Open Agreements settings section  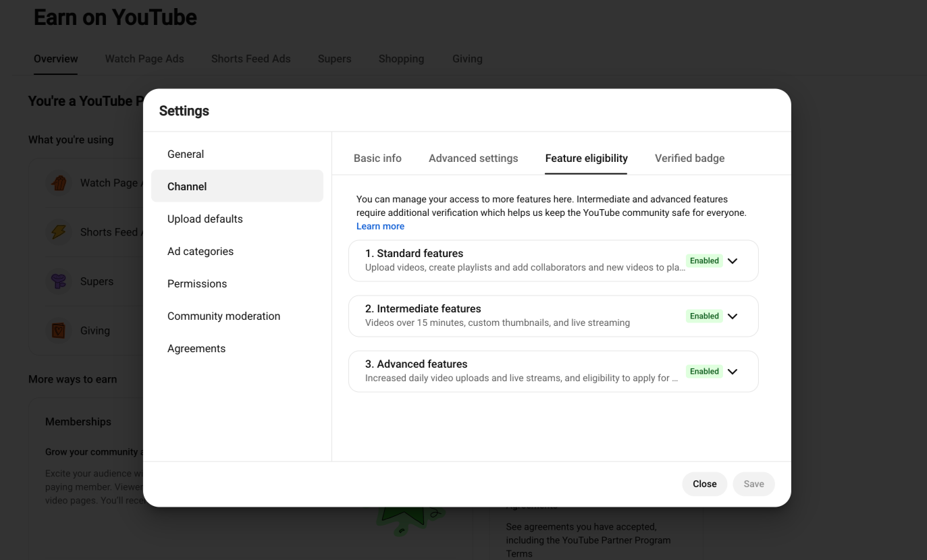tap(237, 349)
